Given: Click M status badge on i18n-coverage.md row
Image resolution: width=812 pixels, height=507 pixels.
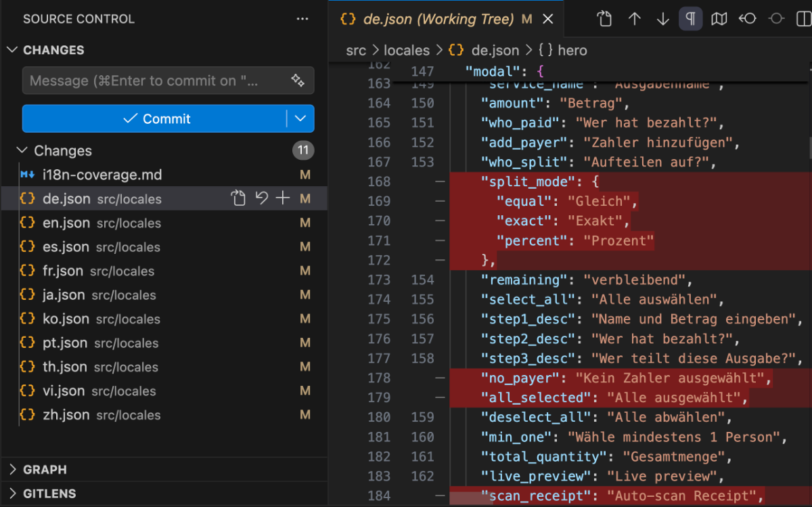Looking at the screenshot, I should click(305, 175).
